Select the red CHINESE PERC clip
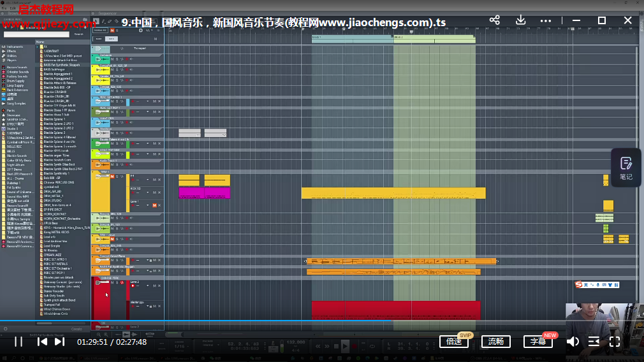The image size is (644, 362). tap(396, 310)
